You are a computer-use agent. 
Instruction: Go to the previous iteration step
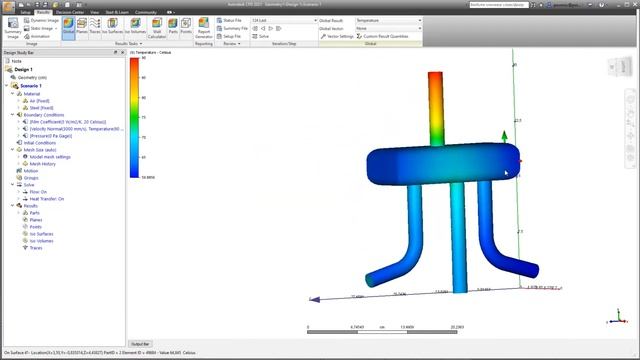[x=263, y=29]
